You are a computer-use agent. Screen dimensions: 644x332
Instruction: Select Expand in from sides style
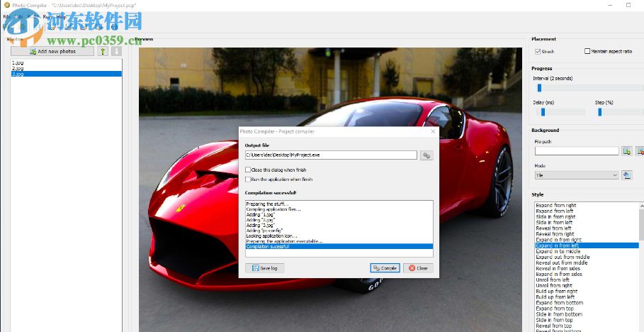[559, 275]
